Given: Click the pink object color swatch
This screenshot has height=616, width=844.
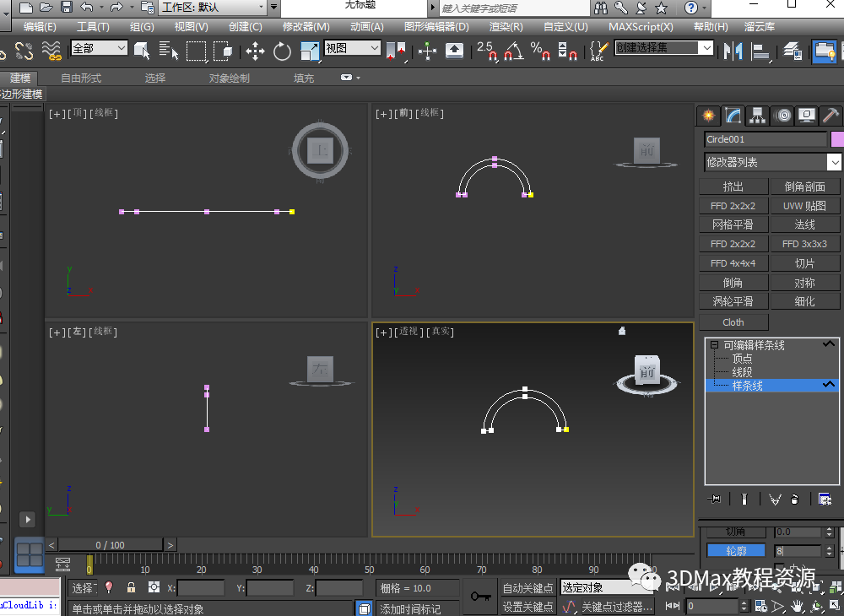Looking at the screenshot, I should point(836,139).
